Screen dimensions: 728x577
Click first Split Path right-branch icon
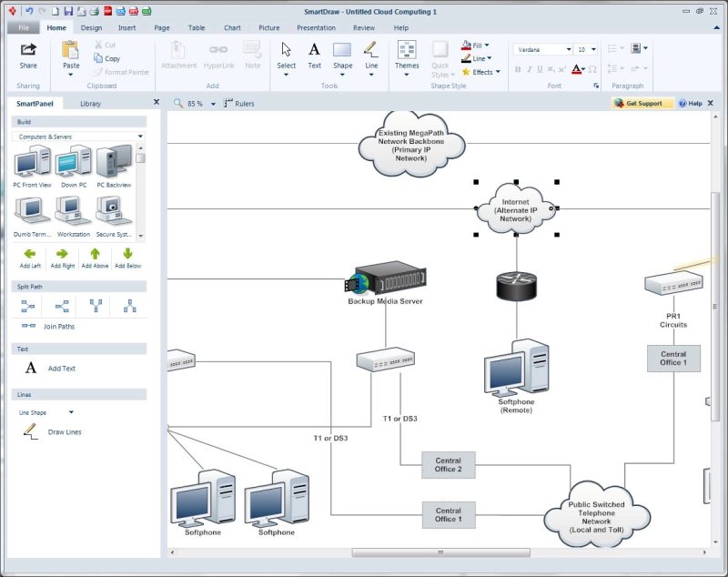[x=28, y=306]
